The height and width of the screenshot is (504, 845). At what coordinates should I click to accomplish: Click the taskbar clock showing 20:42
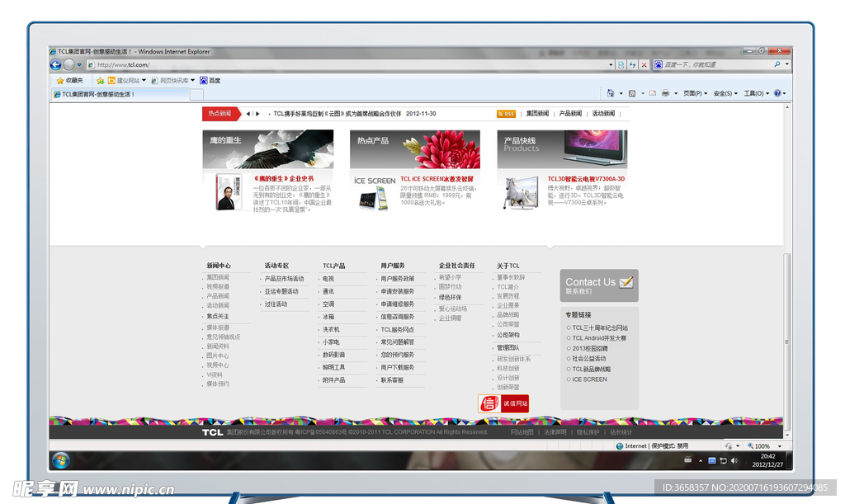tap(768, 460)
